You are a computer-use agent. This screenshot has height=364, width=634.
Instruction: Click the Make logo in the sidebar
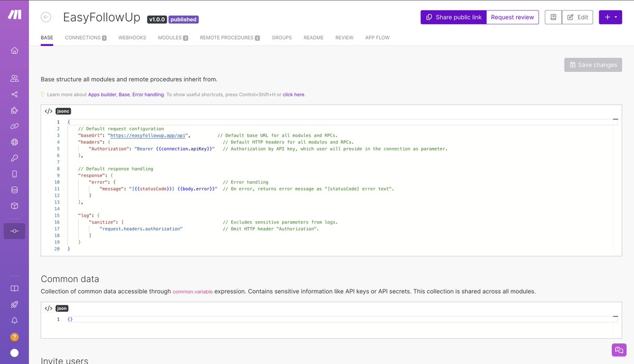(14, 15)
